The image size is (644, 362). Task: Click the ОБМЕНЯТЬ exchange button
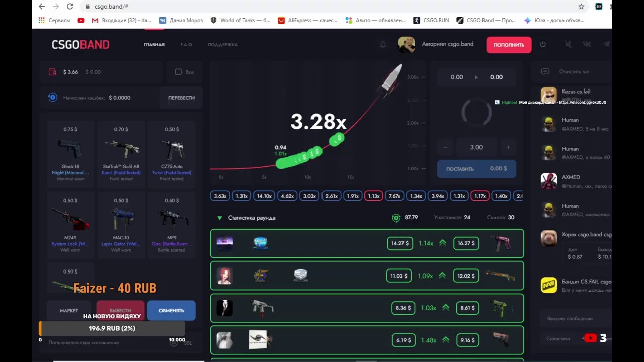[x=171, y=311]
